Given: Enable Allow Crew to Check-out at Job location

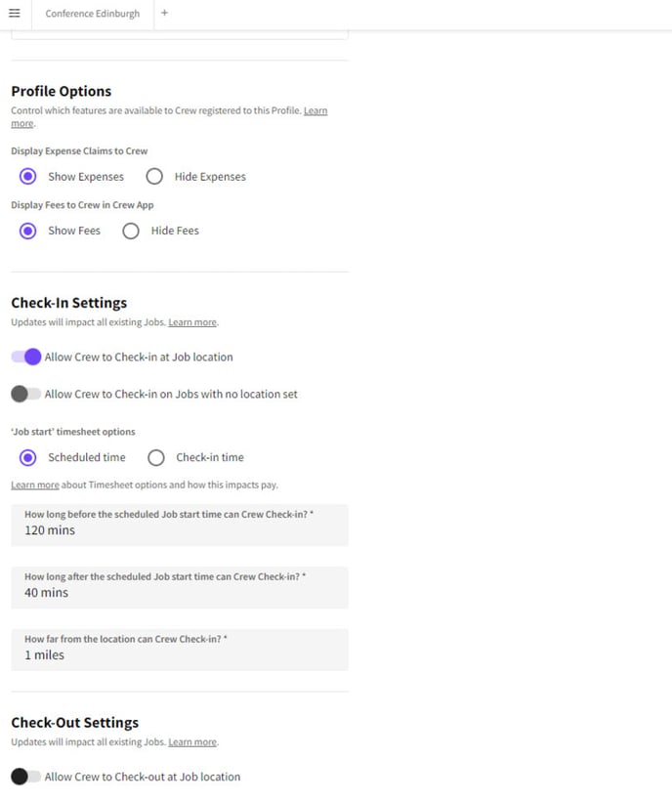Looking at the screenshot, I should 26,777.
